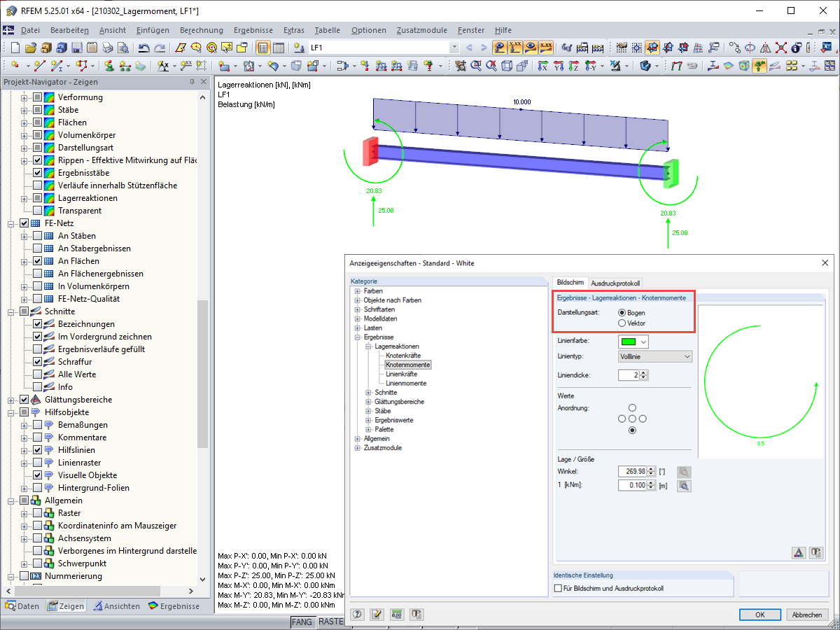Click the Winkel 269.98 input field
Image resolution: width=840 pixels, height=630 pixels.
coord(633,471)
